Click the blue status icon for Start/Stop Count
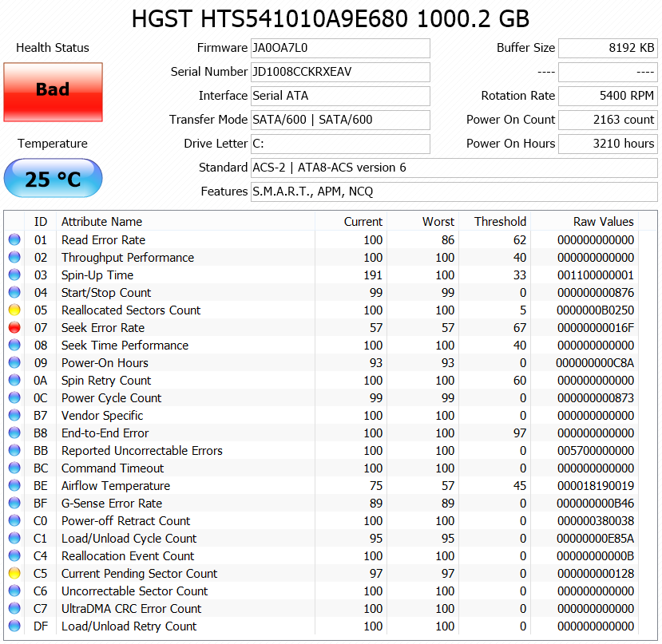The image size is (662, 644). (x=14, y=292)
